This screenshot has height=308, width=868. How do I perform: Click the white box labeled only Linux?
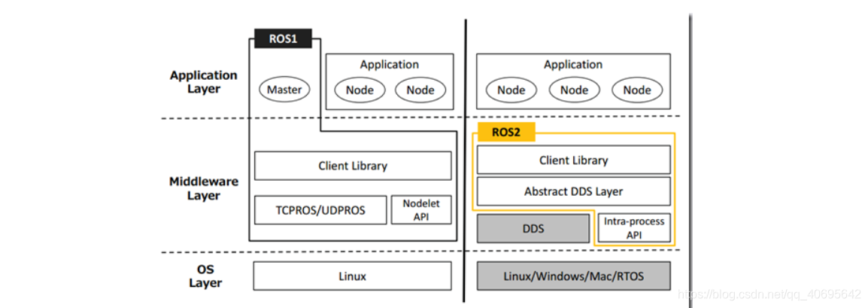click(353, 276)
